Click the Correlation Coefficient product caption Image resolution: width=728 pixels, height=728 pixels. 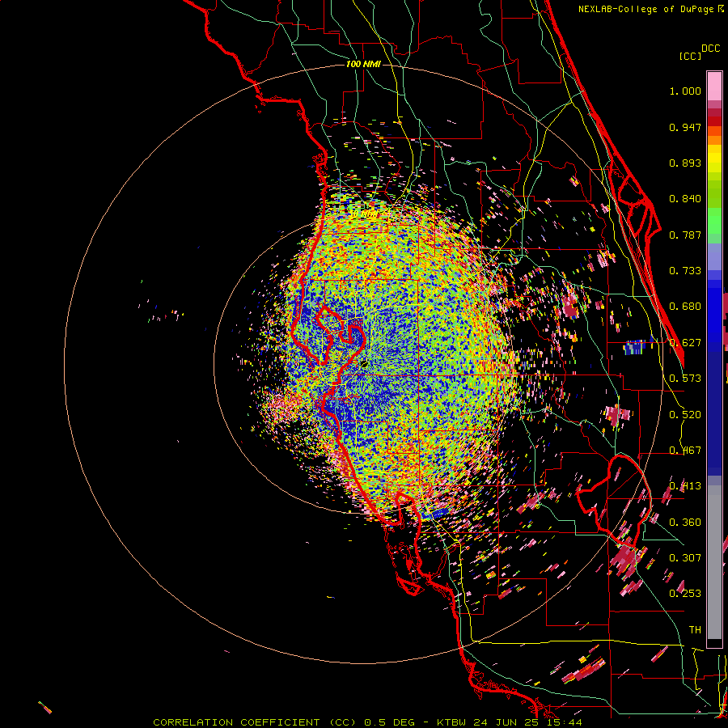367,722
